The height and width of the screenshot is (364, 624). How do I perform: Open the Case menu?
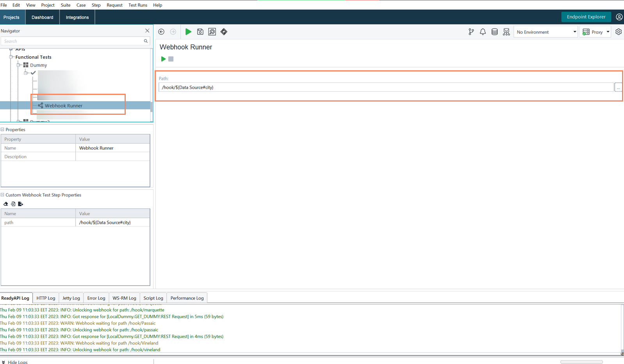click(81, 5)
